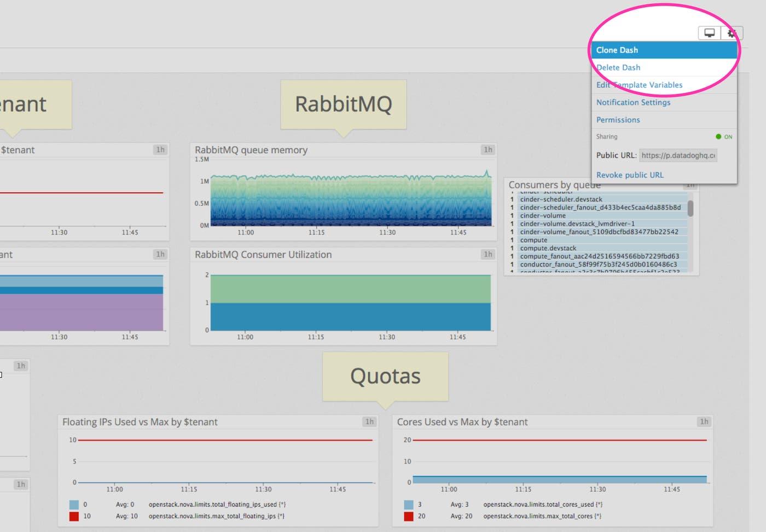Click the Public URL text field
Image resolution: width=766 pixels, height=532 pixels.
click(x=678, y=155)
